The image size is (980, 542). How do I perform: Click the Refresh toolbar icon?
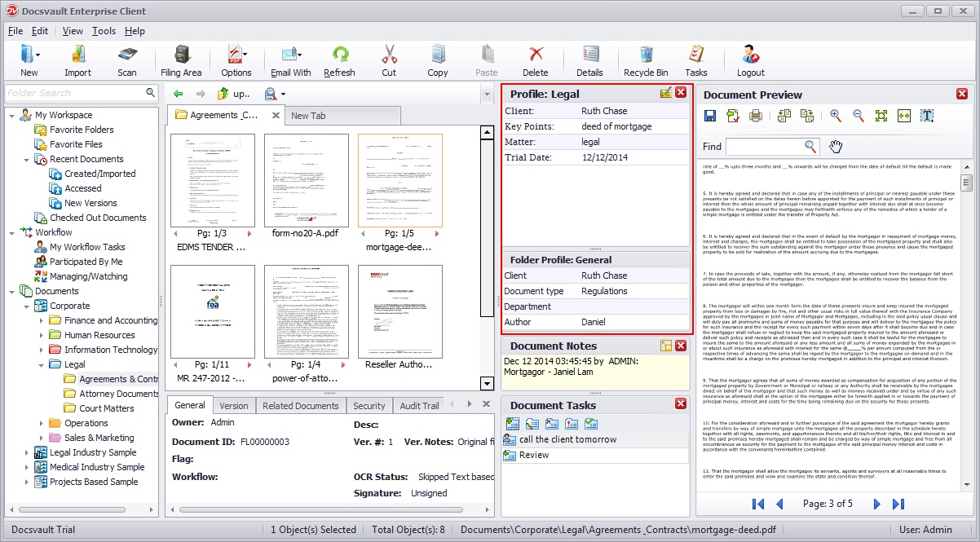tap(339, 61)
